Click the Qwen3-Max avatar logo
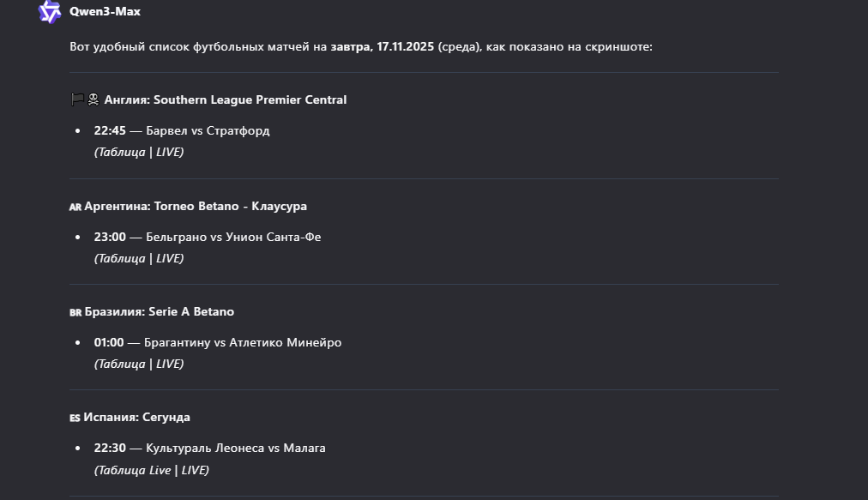 click(51, 12)
